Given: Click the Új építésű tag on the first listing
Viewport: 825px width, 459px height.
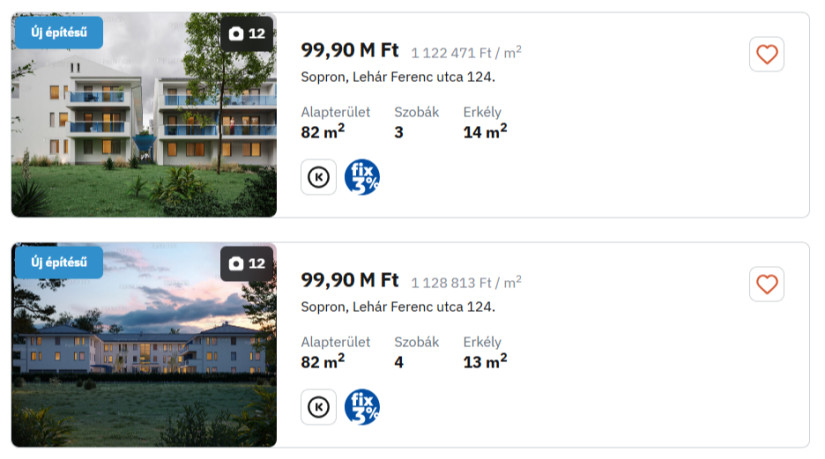Looking at the screenshot, I should 59,32.
